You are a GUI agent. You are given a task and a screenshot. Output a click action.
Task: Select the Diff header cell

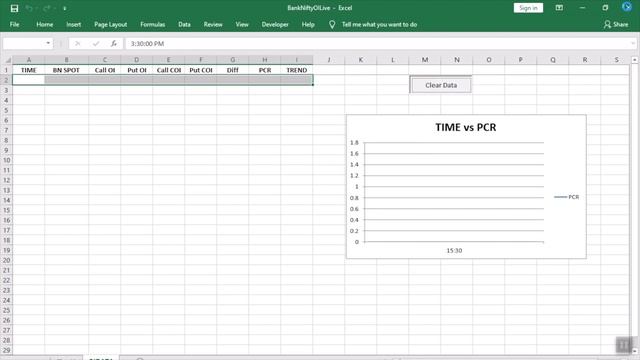[x=233, y=70]
